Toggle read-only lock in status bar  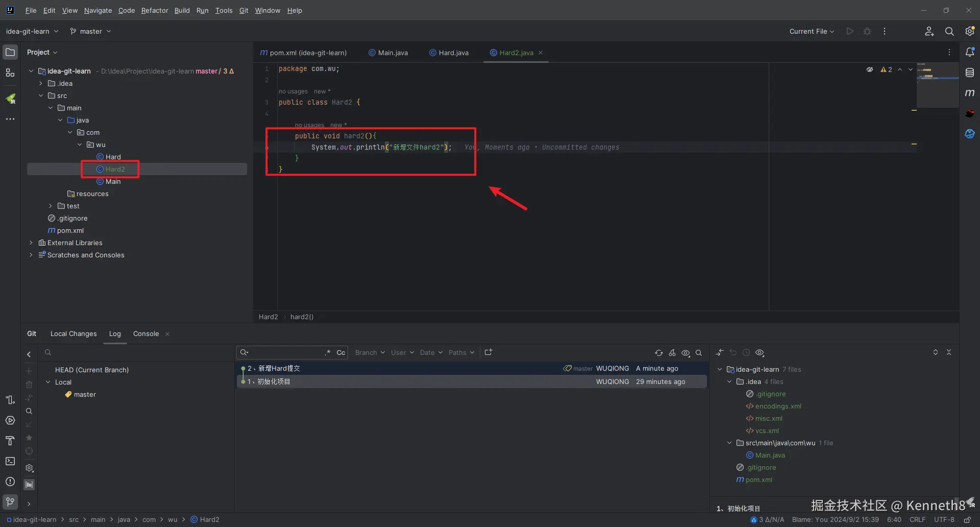(967, 520)
